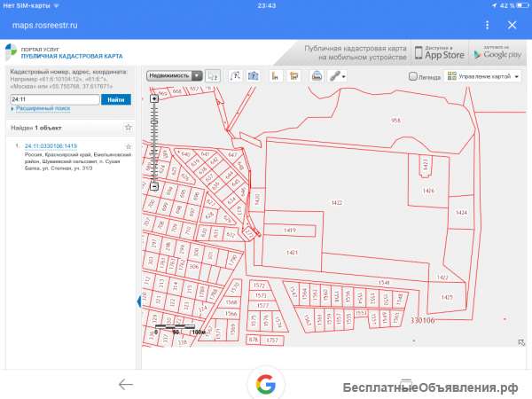This screenshot has height=399, width=532.
Task: Select parcel 1419 on the map
Action: pyautogui.click(x=290, y=231)
